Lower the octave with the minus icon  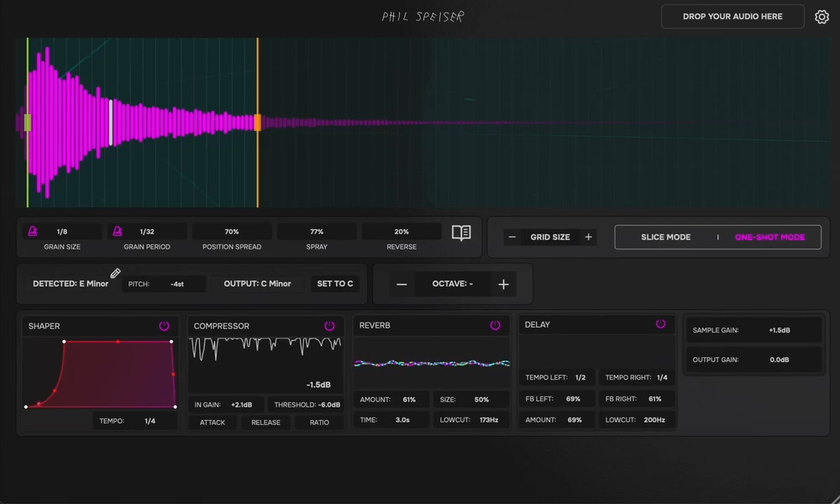(402, 284)
